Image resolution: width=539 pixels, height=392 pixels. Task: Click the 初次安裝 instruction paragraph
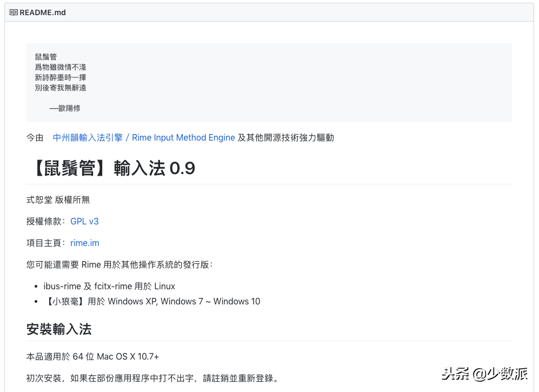point(154,378)
